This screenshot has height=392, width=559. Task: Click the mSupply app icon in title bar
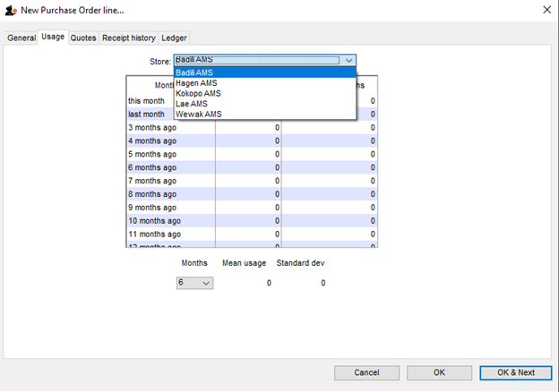[x=10, y=10]
